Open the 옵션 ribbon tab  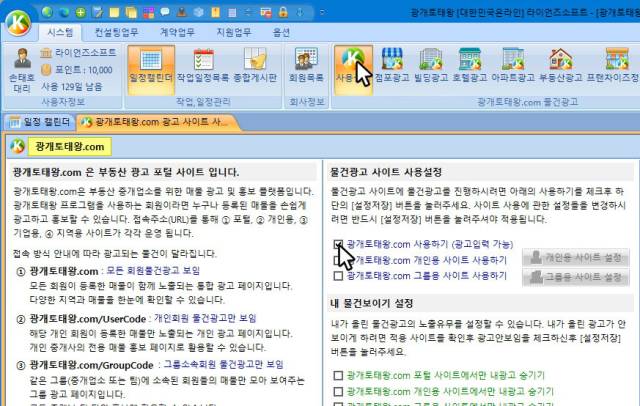pos(281,32)
